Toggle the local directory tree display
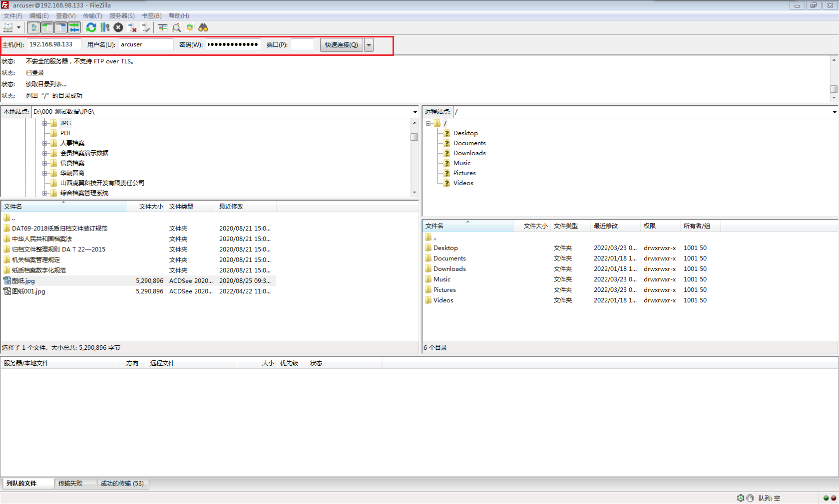The width and height of the screenshot is (839, 504). 47,27
